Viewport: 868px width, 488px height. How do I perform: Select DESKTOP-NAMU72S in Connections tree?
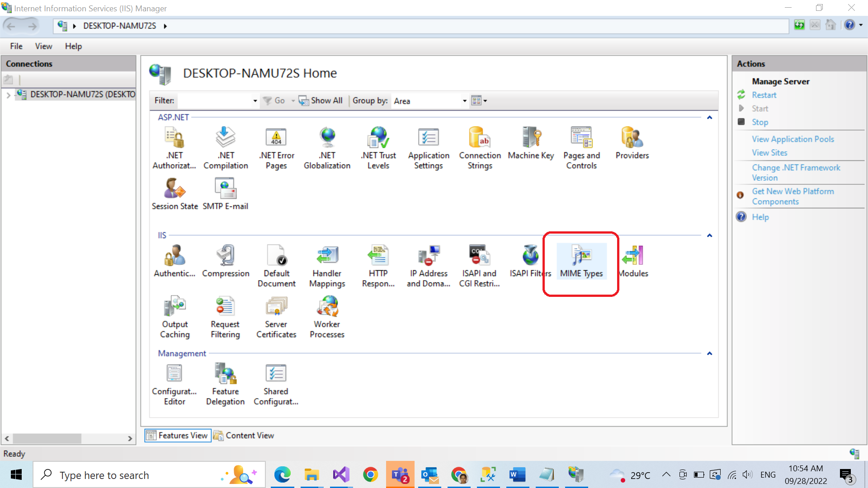pyautogui.click(x=83, y=94)
